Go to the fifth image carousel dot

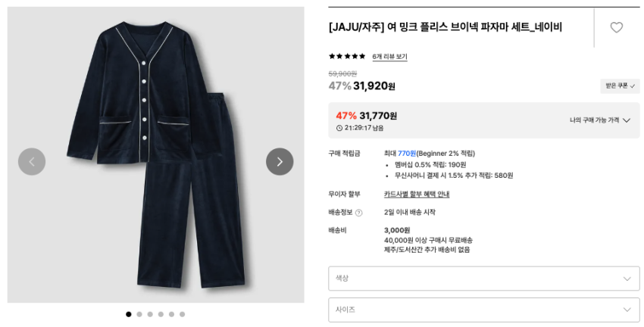171,314
